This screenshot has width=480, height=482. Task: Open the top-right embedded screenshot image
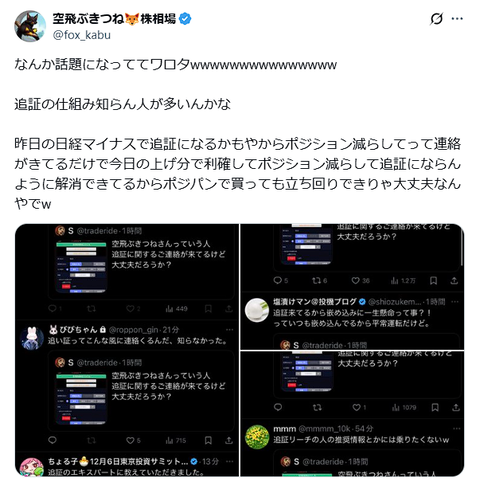[x=352, y=287]
